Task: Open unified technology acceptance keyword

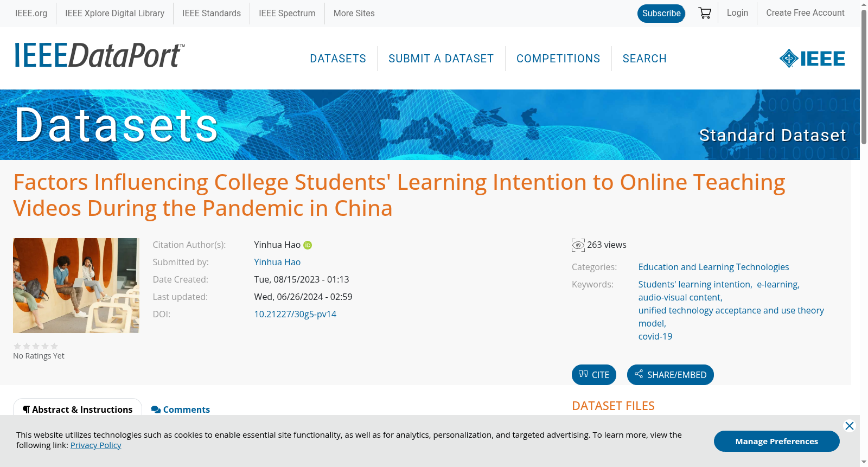Action: click(x=731, y=317)
